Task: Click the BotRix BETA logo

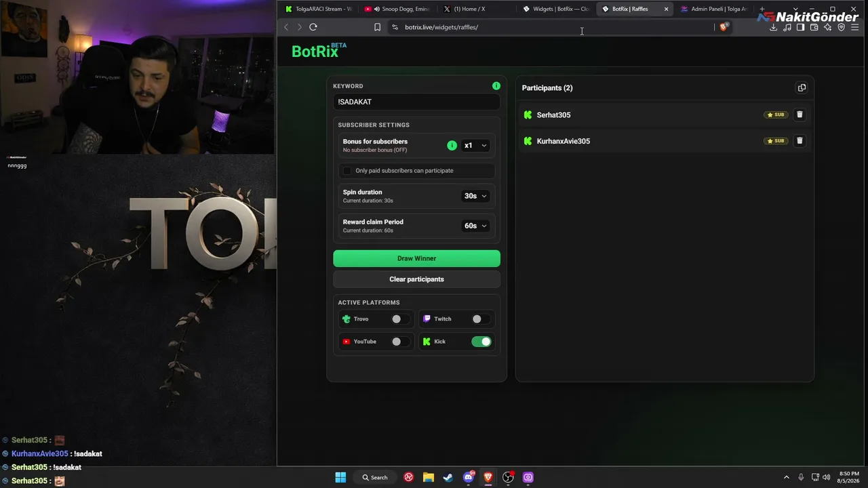Action: click(319, 51)
